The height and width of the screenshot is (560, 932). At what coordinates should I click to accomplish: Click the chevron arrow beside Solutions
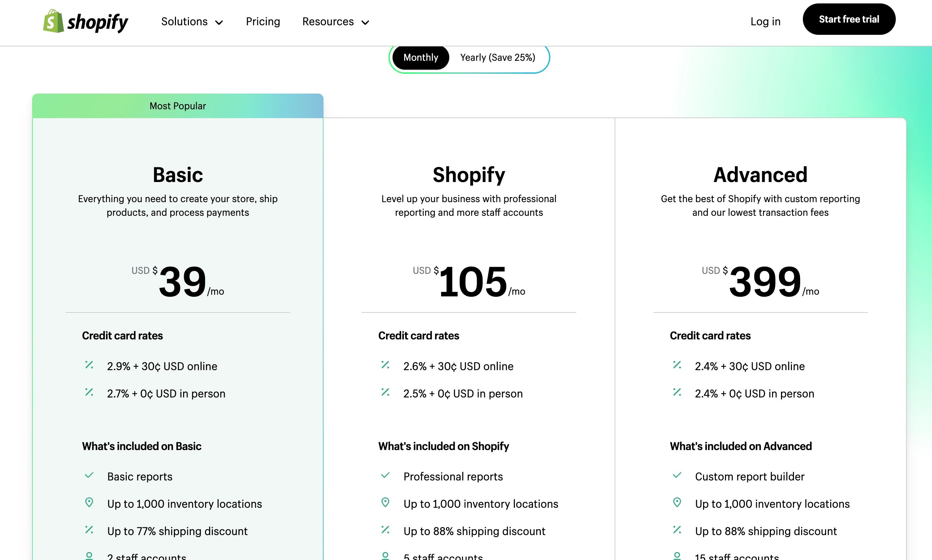[x=219, y=23]
